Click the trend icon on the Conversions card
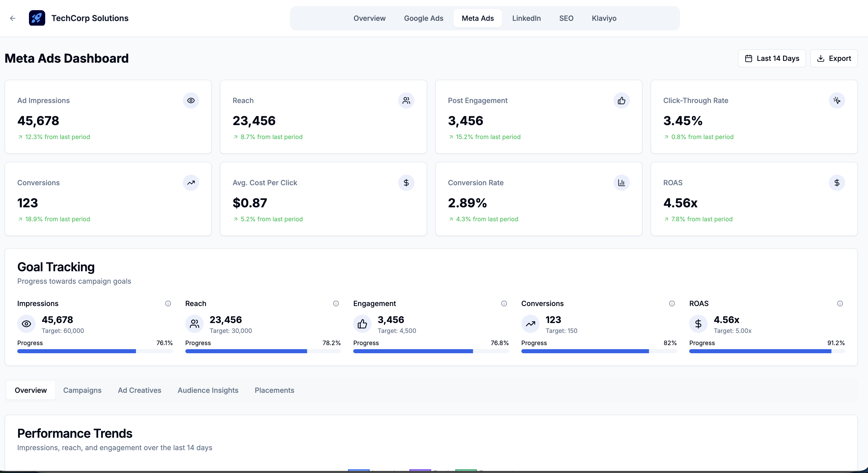Viewport: 868px width, 473px height. pyautogui.click(x=191, y=183)
